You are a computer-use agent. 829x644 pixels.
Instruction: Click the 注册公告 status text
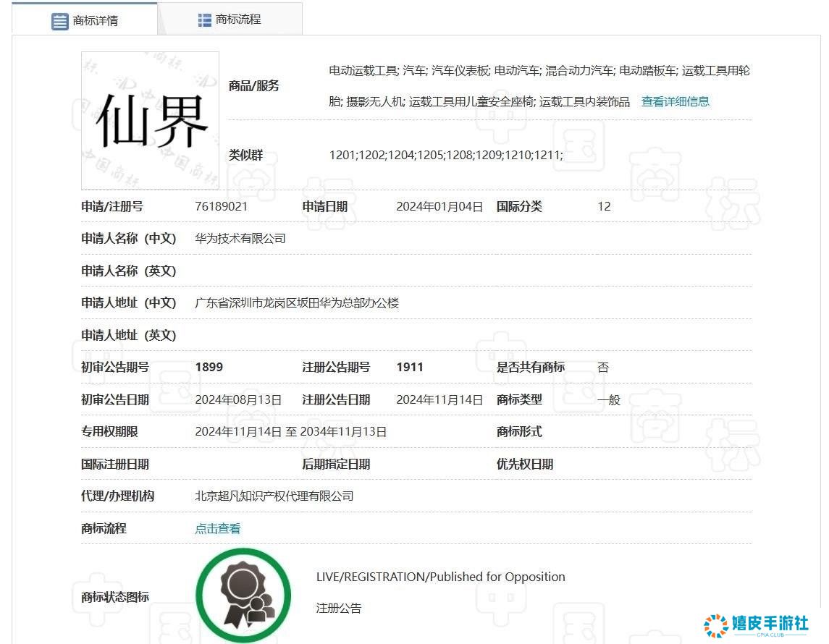point(338,608)
